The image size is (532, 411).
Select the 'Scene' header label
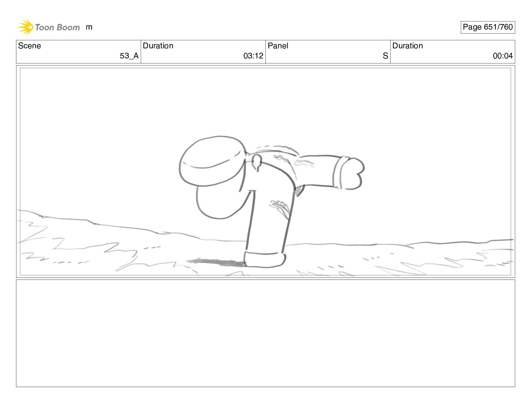pos(30,46)
